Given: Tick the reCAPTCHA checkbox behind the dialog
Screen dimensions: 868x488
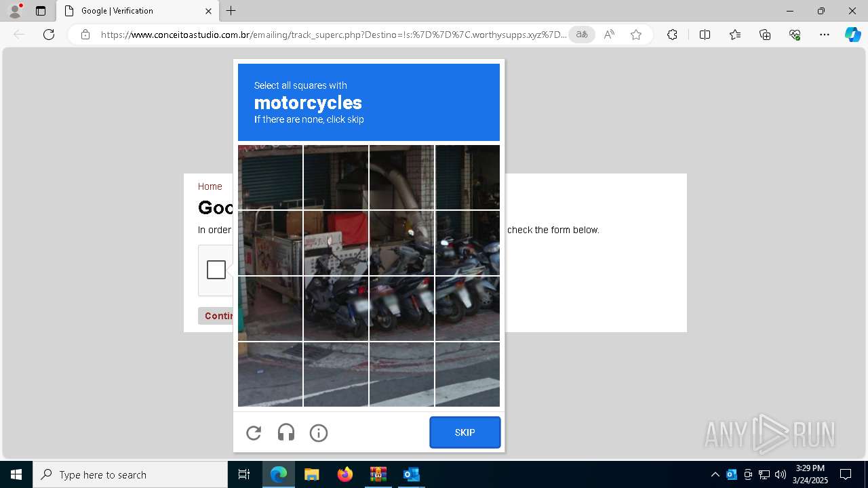Looking at the screenshot, I should [216, 270].
